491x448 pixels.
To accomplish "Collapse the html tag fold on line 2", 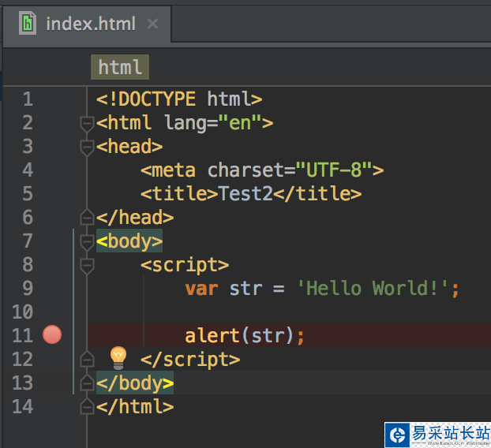I will pyautogui.click(x=87, y=123).
